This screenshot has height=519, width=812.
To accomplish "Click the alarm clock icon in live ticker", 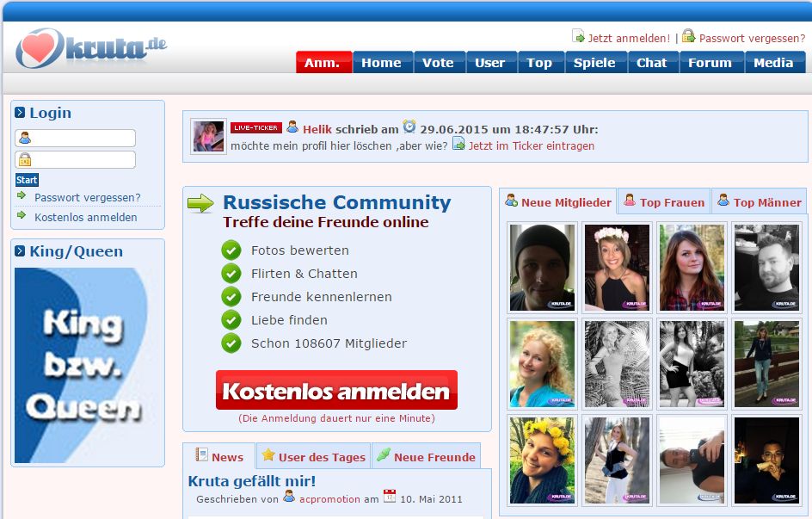I will (409, 127).
